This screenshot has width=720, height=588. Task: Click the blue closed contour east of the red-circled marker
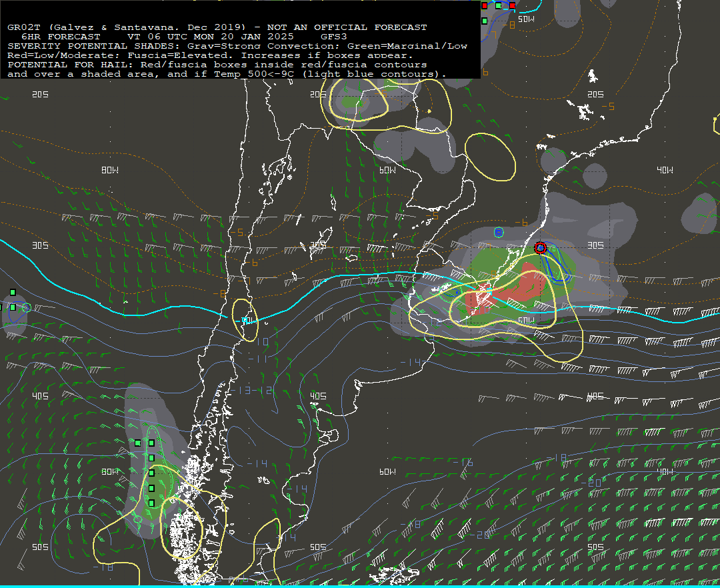(x=557, y=265)
